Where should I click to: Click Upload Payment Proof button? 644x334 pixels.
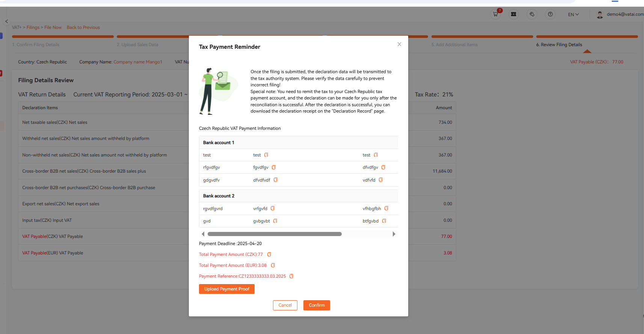227,289
